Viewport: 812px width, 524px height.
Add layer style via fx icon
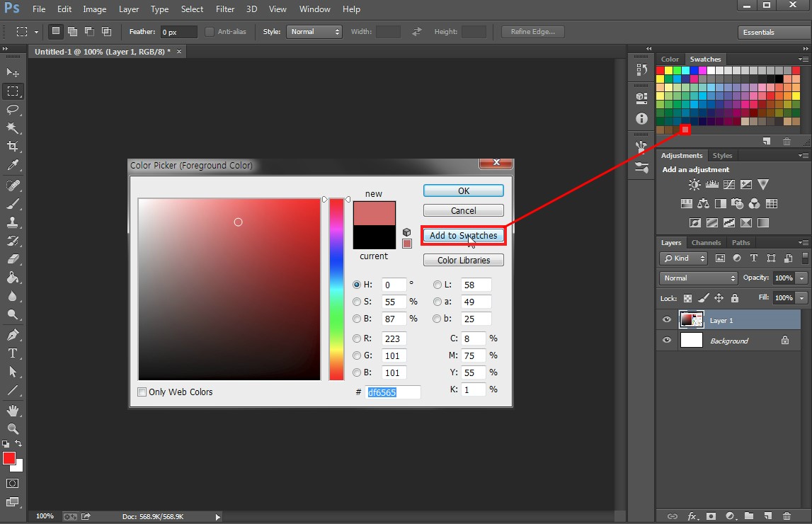[692, 516]
